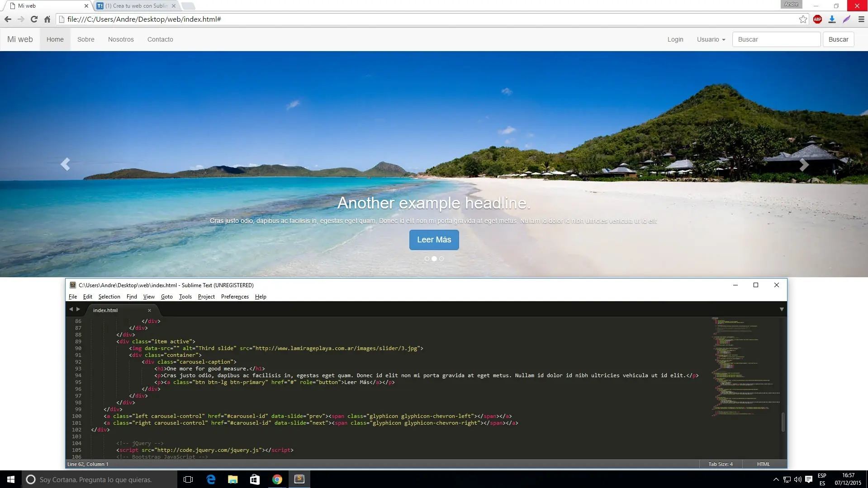The image size is (868, 488).
Task: Open the Windows Start menu
Action: pyautogui.click(x=11, y=479)
